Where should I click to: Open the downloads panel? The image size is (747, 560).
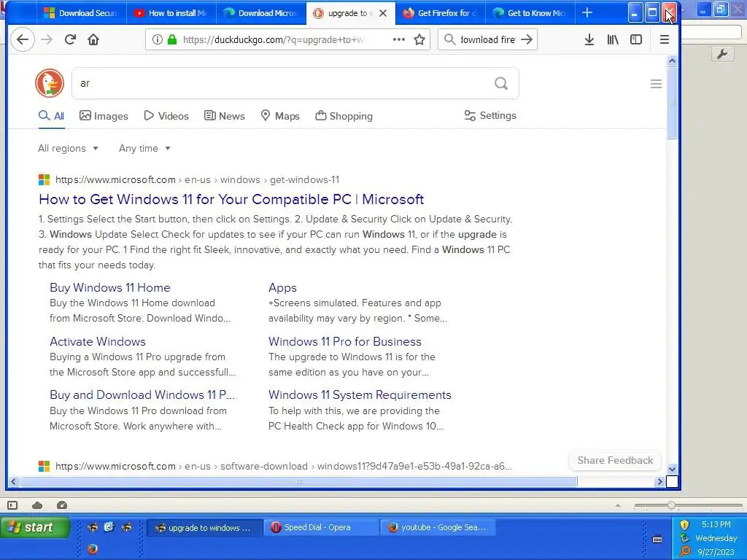click(x=589, y=39)
